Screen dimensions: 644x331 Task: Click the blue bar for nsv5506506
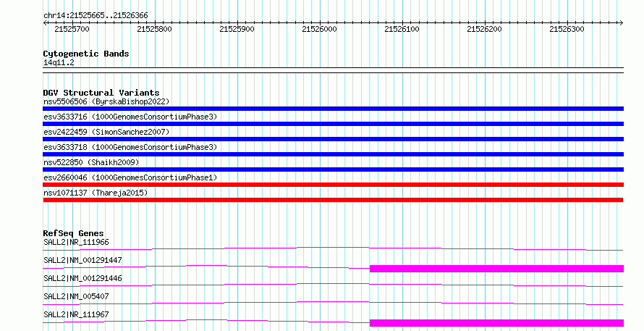tap(333, 109)
